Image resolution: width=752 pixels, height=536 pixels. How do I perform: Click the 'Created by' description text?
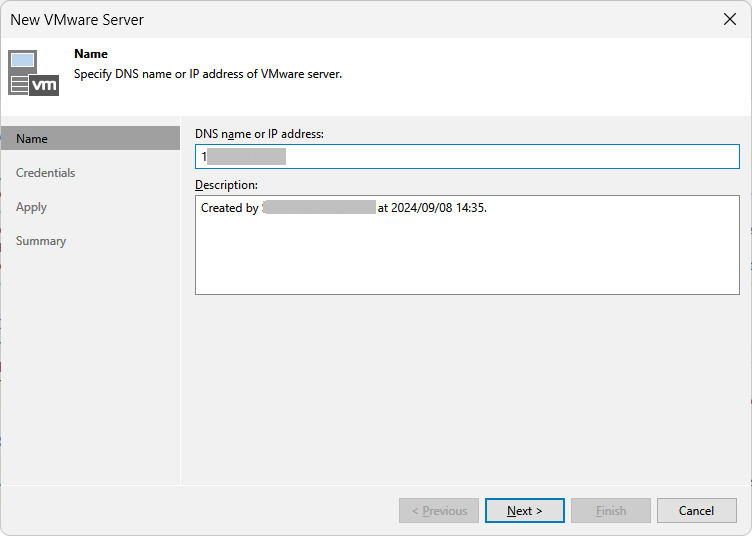tap(230, 208)
